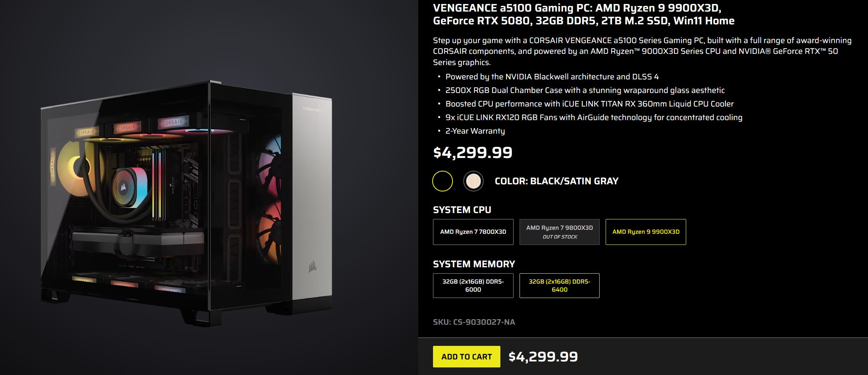This screenshot has height=375, width=868.
Task: Click the SYSTEM MEMORY section heading
Action: [x=474, y=264]
